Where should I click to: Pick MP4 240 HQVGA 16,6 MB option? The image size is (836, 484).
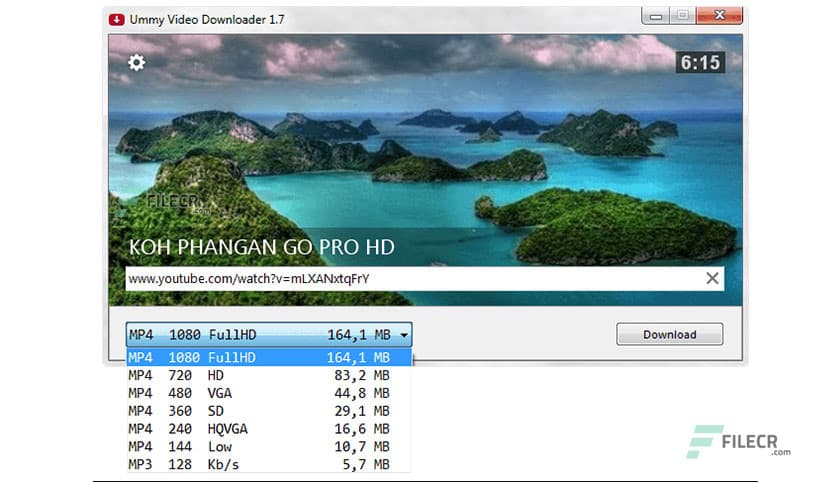point(269,429)
